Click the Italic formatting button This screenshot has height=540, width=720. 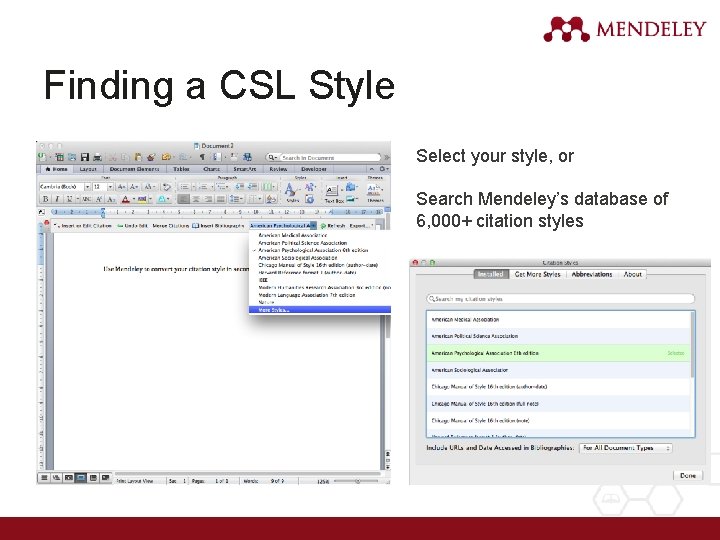pyautogui.click(x=57, y=199)
